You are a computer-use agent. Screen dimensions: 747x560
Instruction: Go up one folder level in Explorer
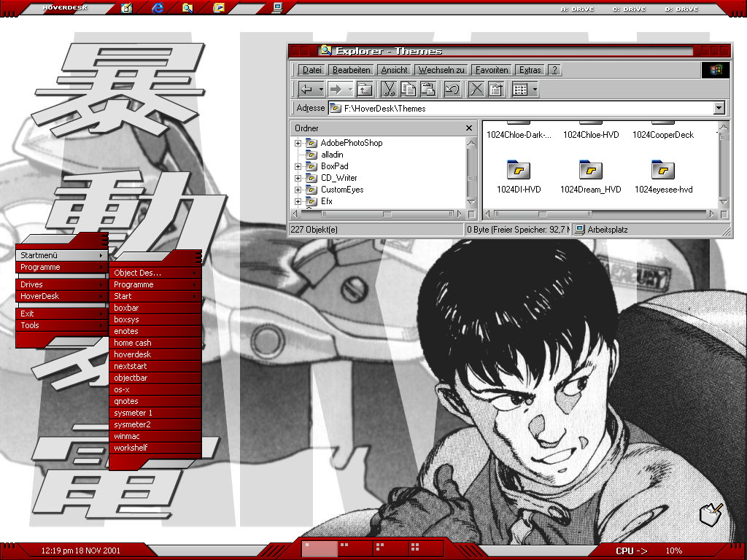coord(365,89)
